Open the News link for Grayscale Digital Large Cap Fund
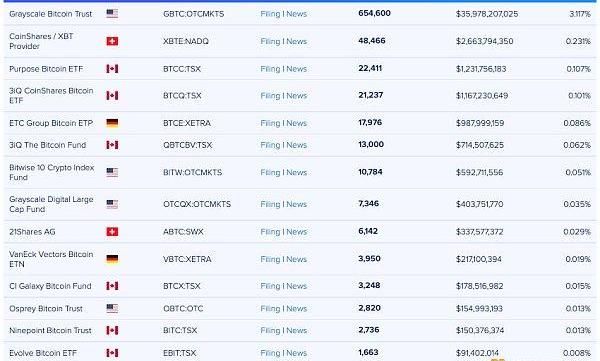The height and width of the screenshot is (361, 600). (297, 204)
